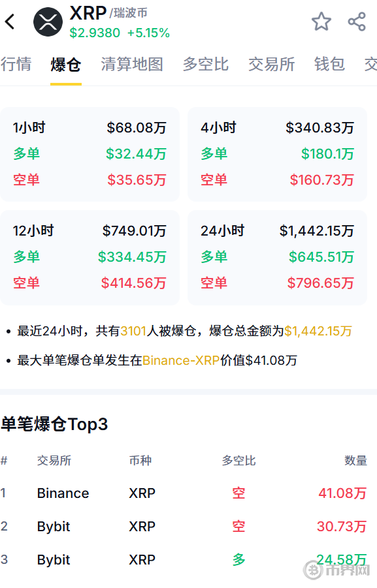Open the 交易所 tab
377x588 pixels.
271,64
